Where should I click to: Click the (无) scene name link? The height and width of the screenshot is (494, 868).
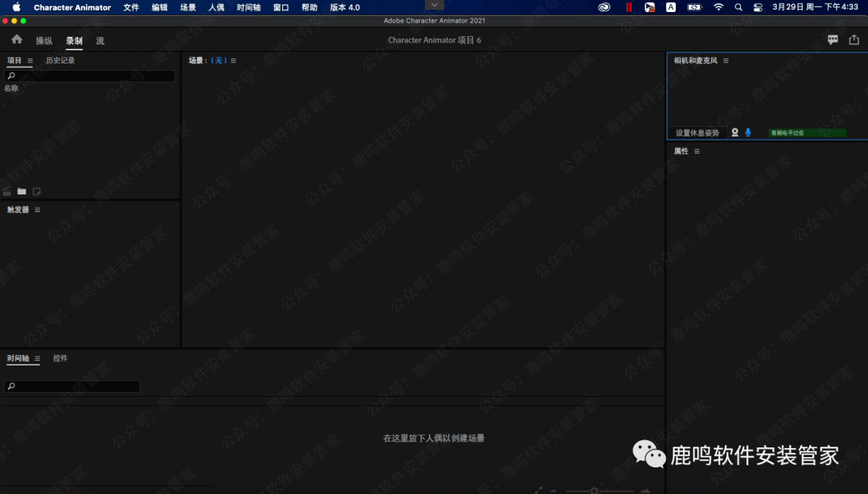click(219, 60)
